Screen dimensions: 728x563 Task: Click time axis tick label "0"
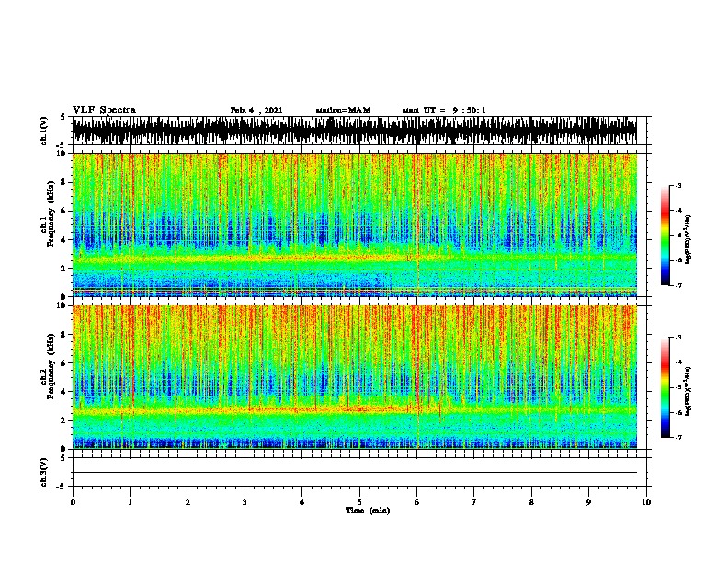pos(73,502)
